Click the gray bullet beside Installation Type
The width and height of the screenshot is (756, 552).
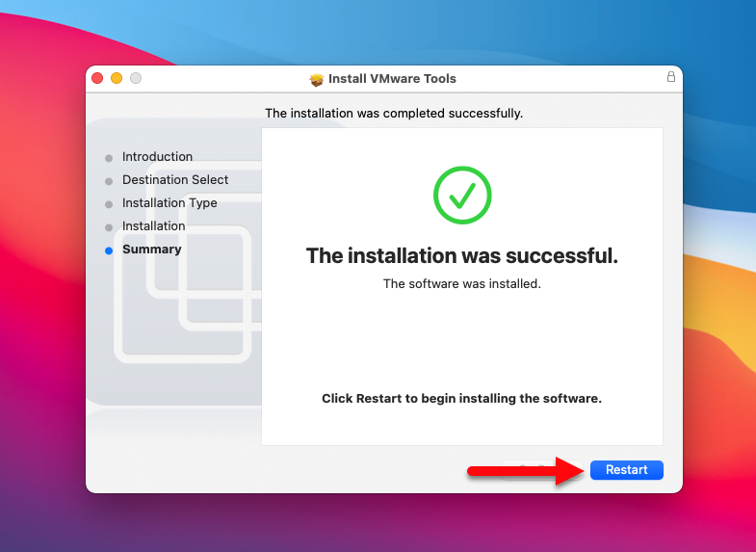click(x=109, y=204)
